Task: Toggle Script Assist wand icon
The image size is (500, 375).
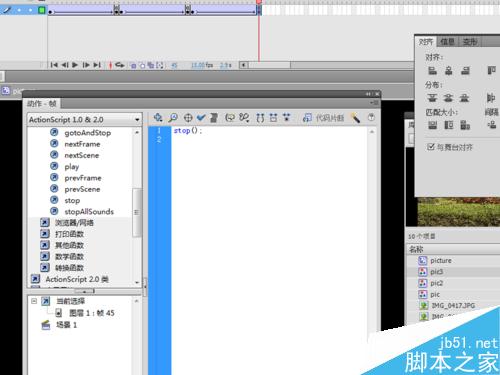Action: [x=355, y=118]
